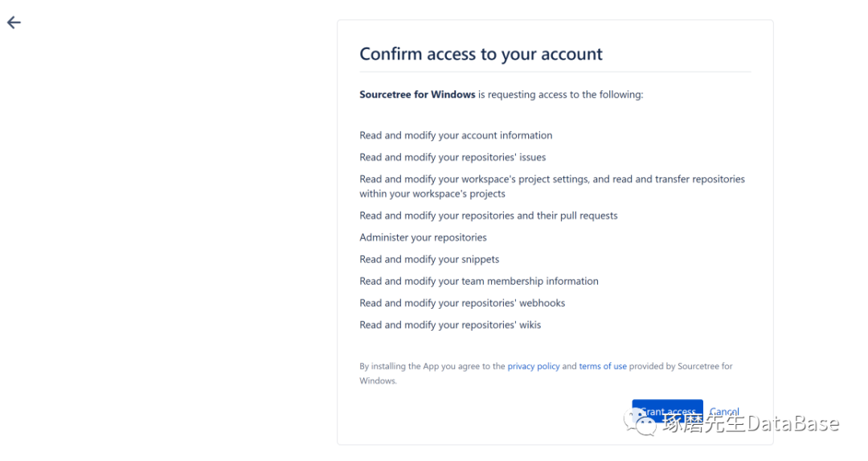The width and height of the screenshot is (868, 461).
Task: Select the repositories' webhooks permission line
Action: tap(462, 303)
